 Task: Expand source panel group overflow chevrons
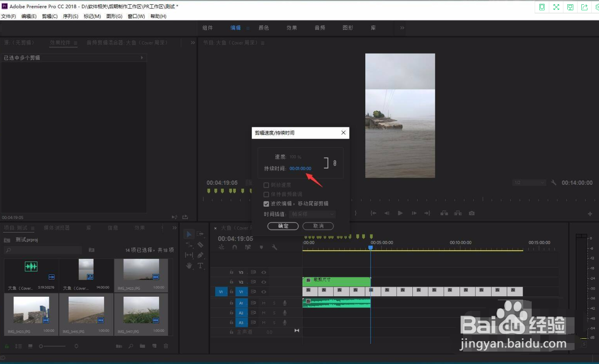[x=193, y=42]
